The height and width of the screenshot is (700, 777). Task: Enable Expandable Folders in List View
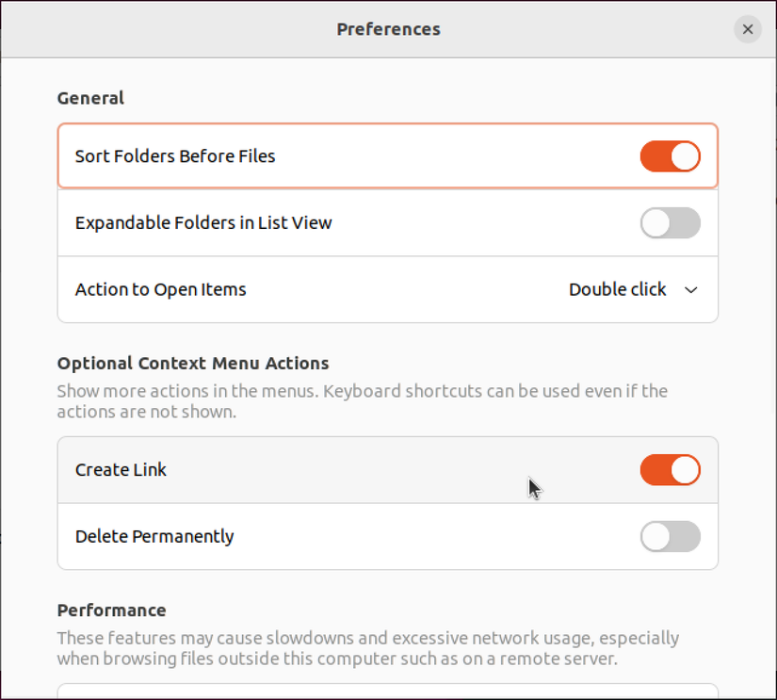point(670,222)
